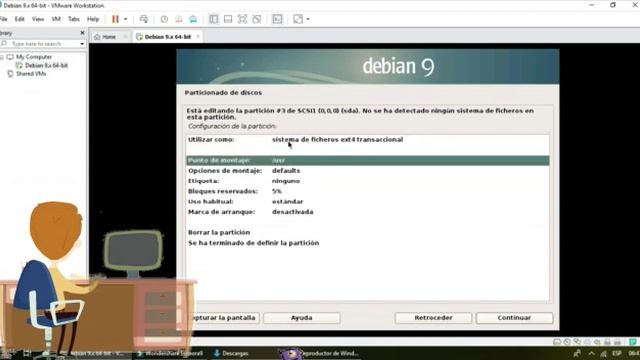The image size is (640, 360).
Task: Select the 'Etiqueta: ninguno' row
Action: pyautogui.click(x=368, y=181)
